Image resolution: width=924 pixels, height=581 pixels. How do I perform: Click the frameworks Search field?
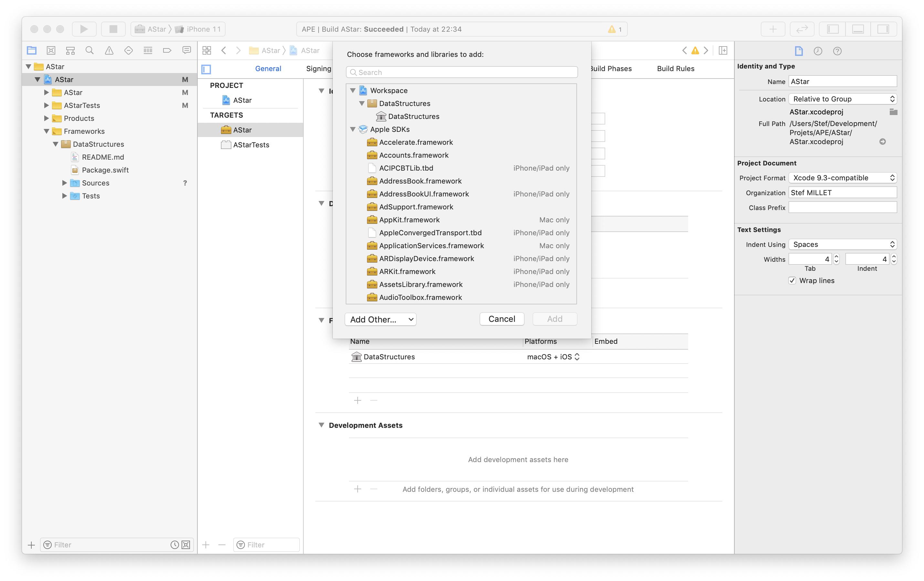pyautogui.click(x=462, y=72)
